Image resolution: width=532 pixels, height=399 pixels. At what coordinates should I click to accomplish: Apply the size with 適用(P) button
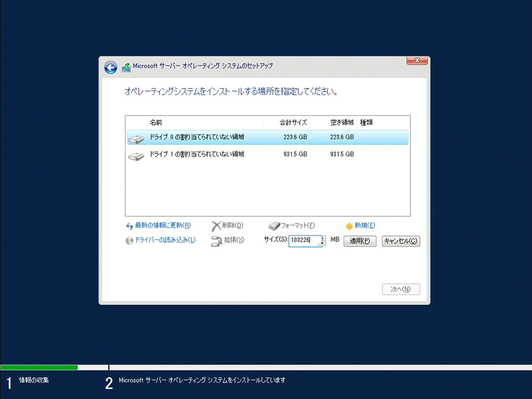point(360,241)
